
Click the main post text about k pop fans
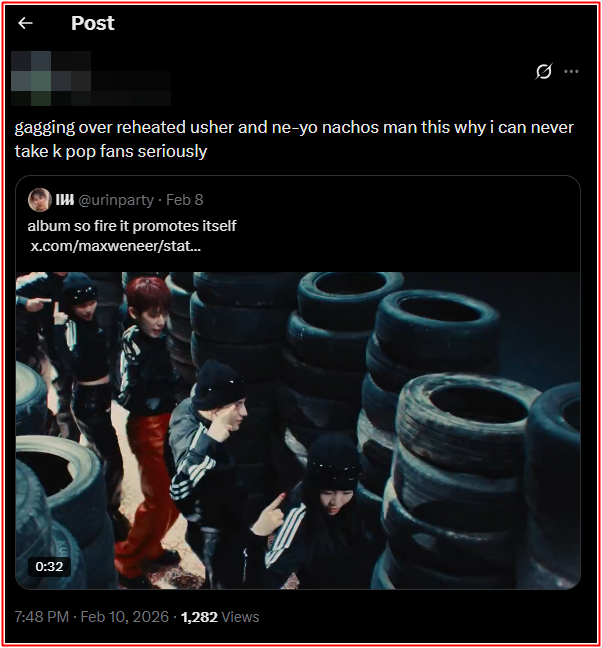294,139
